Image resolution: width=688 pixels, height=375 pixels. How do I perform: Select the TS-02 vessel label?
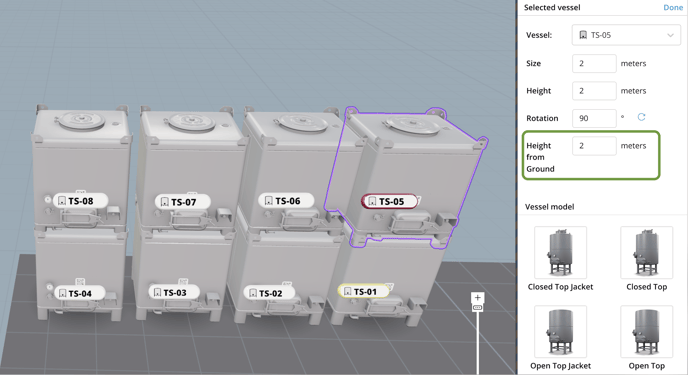269,293
